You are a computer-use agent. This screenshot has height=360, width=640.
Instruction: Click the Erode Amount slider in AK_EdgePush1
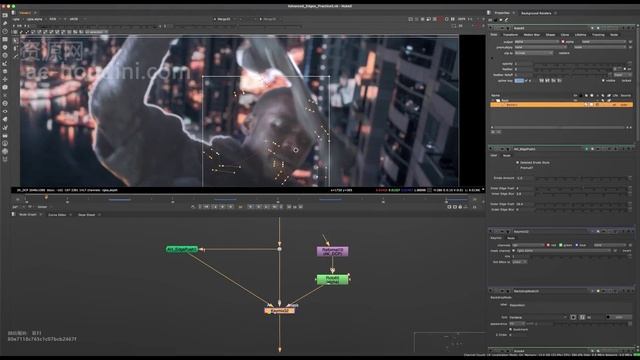(x=582, y=178)
